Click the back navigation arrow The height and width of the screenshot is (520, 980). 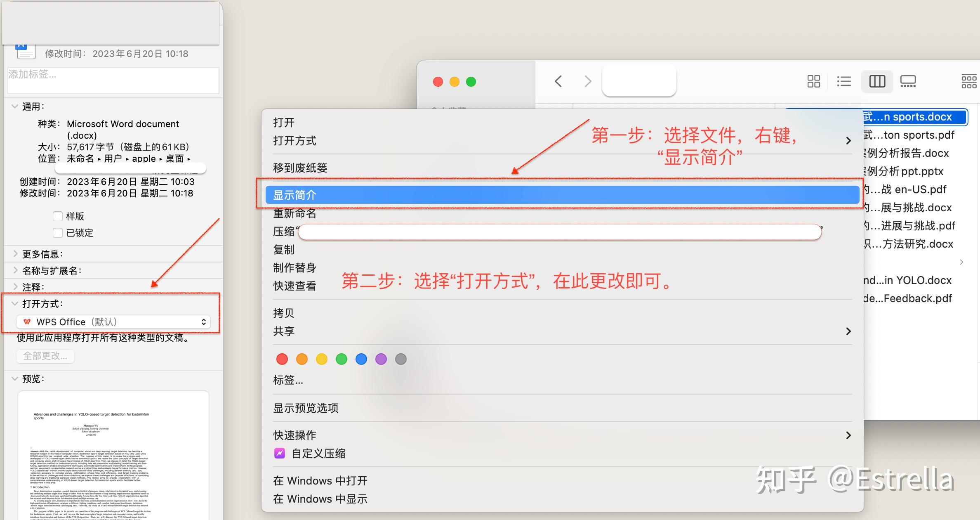point(558,81)
